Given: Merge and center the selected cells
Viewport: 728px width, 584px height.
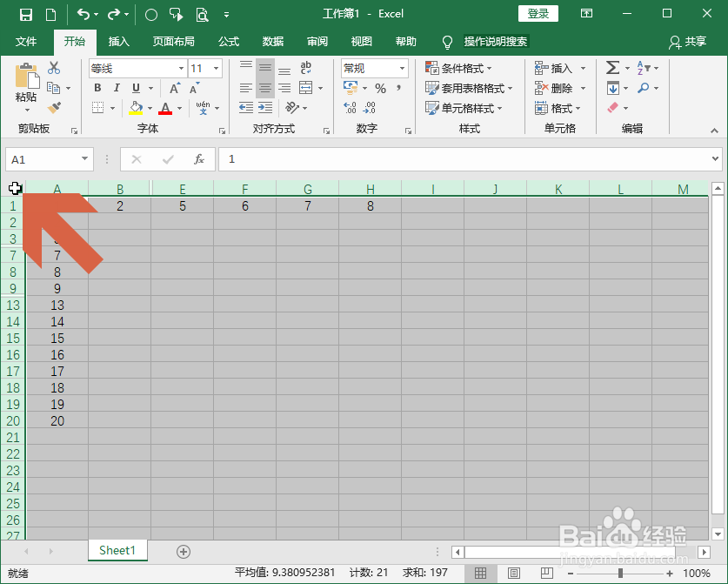Looking at the screenshot, I should point(305,88).
